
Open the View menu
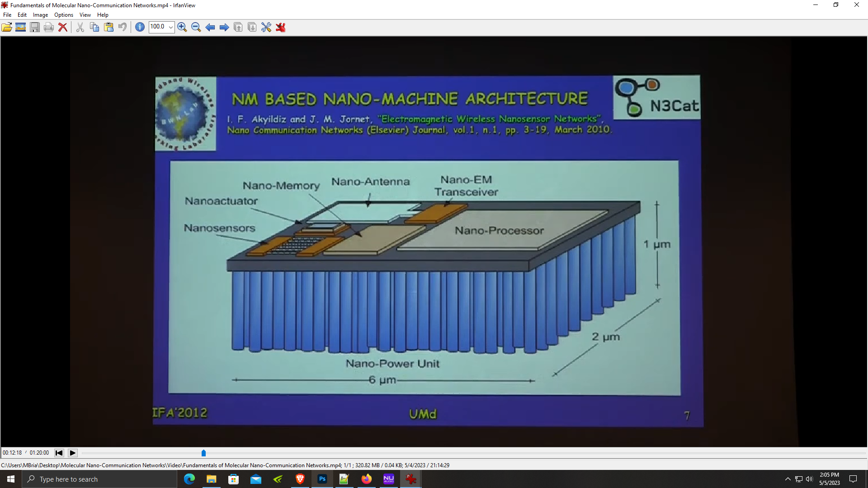pyautogui.click(x=85, y=15)
